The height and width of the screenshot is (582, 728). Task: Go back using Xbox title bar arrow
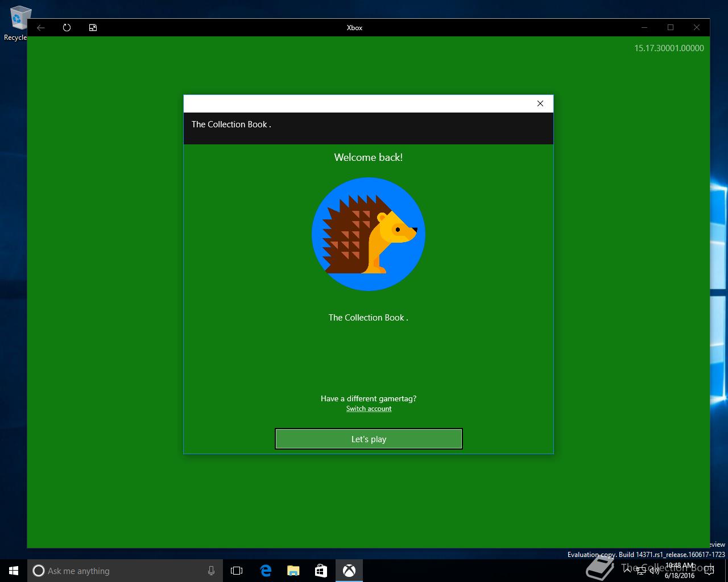pyautogui.click(x=41, y=27)
